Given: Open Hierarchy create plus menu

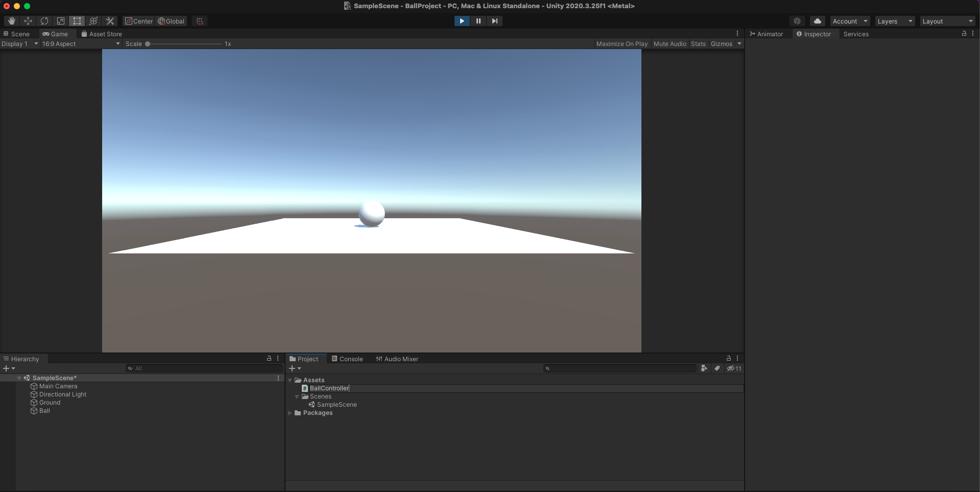Looking at the screenshot, I should [9, 368].
